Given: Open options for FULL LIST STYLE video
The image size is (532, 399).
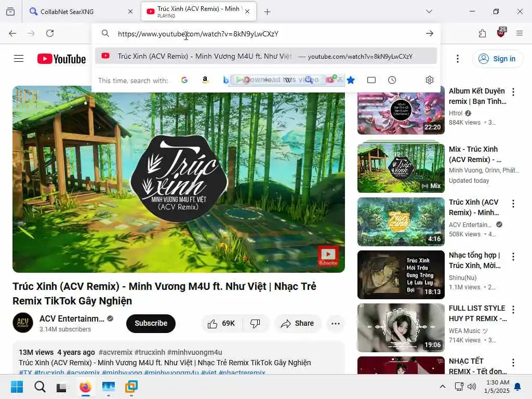Looking at the screenshot, I should 513,310.
